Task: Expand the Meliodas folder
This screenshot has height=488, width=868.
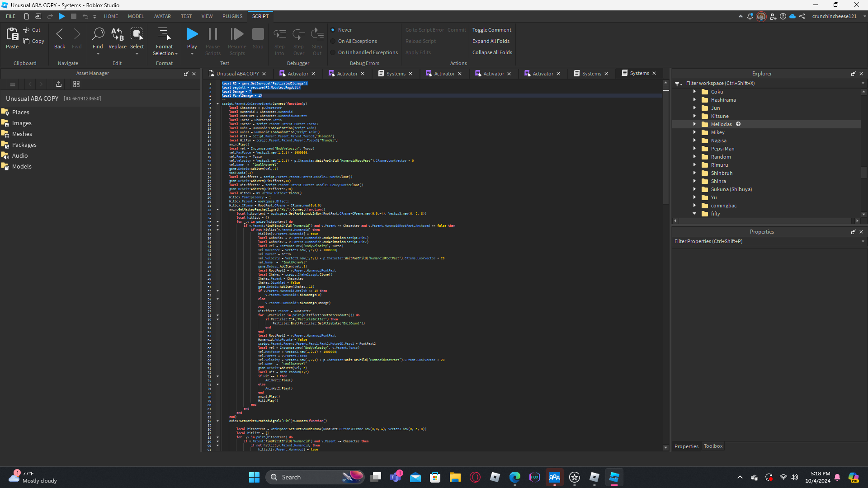Action: [694, 124]
